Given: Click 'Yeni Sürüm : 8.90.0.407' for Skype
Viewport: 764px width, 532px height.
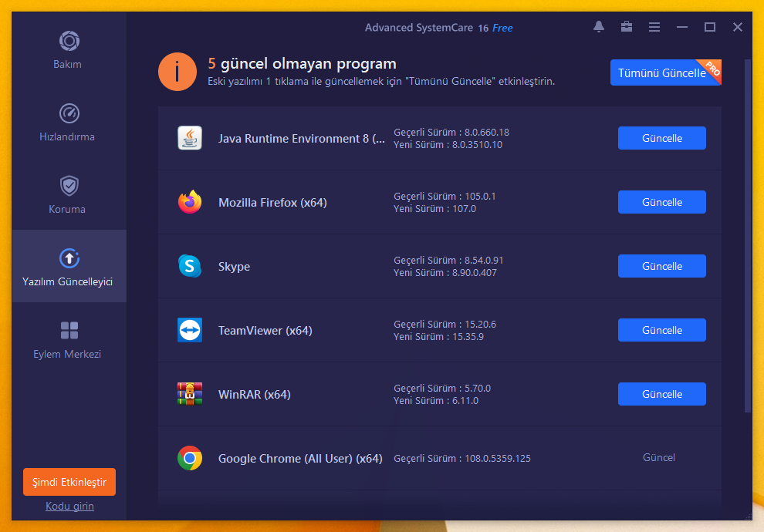Looking at the screenshot, I should pos(445,273).
